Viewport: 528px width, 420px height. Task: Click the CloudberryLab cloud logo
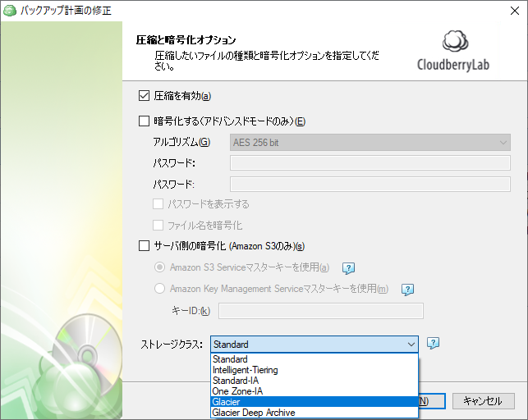tap(455, 41)
